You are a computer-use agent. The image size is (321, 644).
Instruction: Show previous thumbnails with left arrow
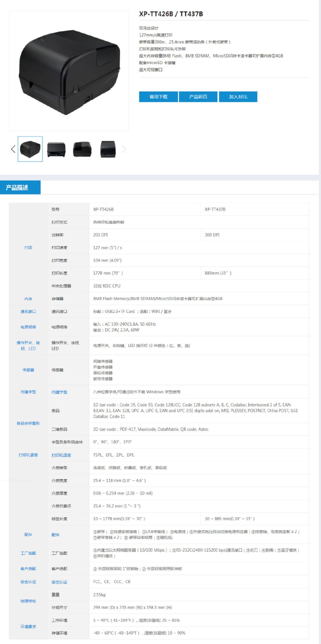(13, 149)
